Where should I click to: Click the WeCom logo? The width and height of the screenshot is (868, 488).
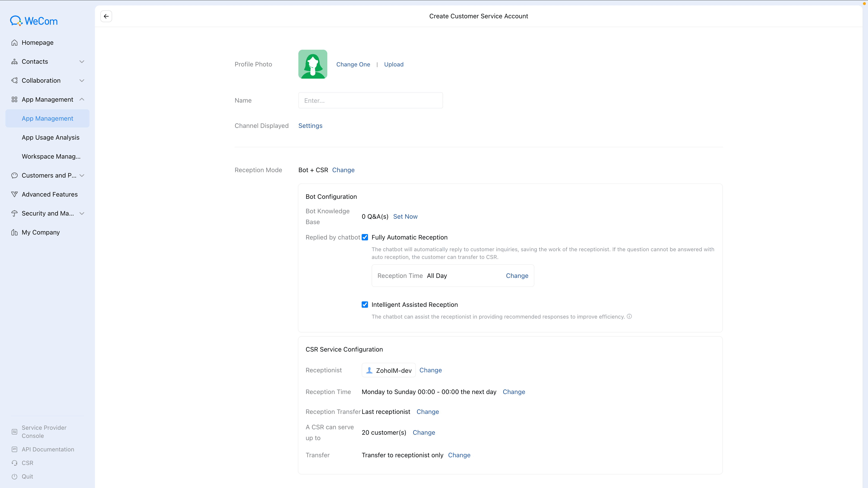pyautogui.click(x=34, y=21)
